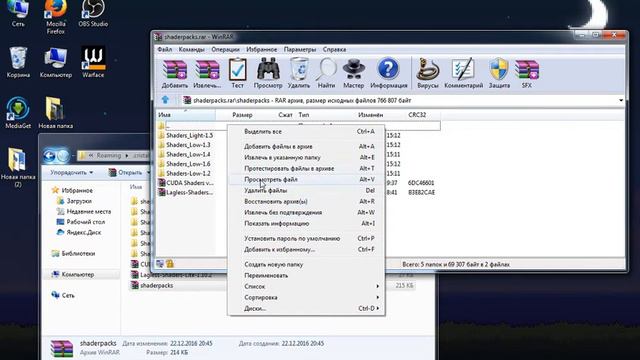Image resolution: width=640 pixels, height=360 pixels.
Task: Click Explorer back navigation arrow
Action: (x=49, y=156)
